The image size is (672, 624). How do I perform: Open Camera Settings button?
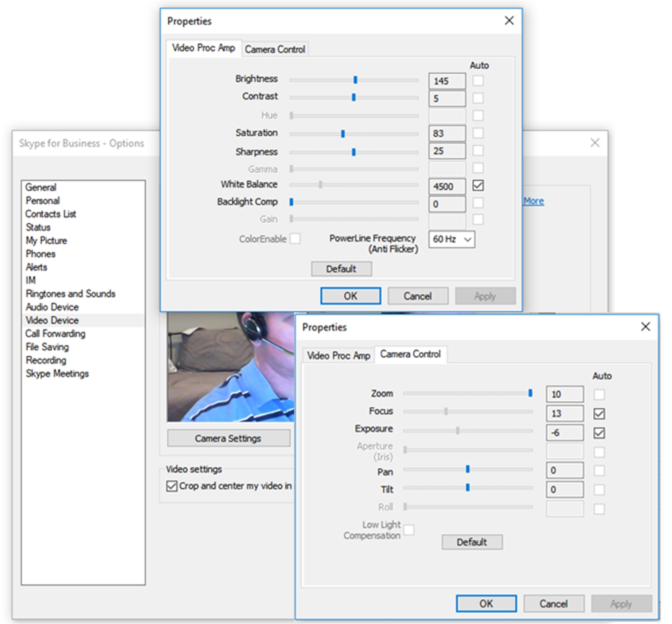click(228, 438)
